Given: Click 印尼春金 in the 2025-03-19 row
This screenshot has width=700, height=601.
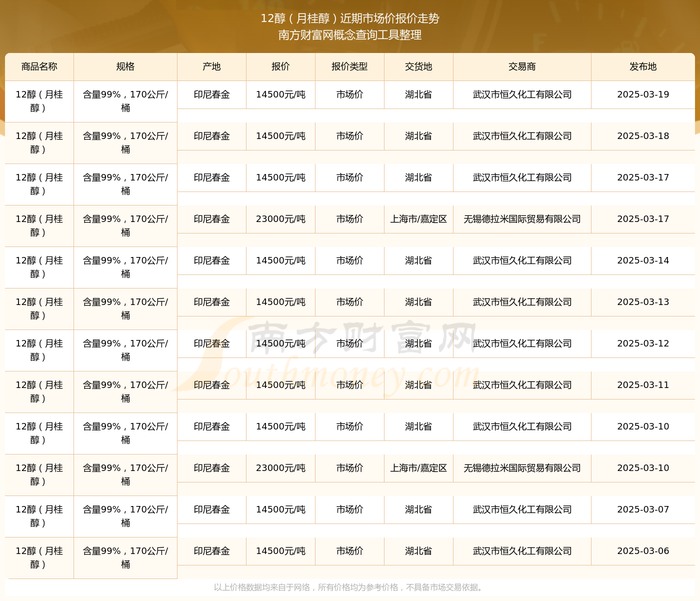Looking at the screenshot, I should click(x=211, y=94).
